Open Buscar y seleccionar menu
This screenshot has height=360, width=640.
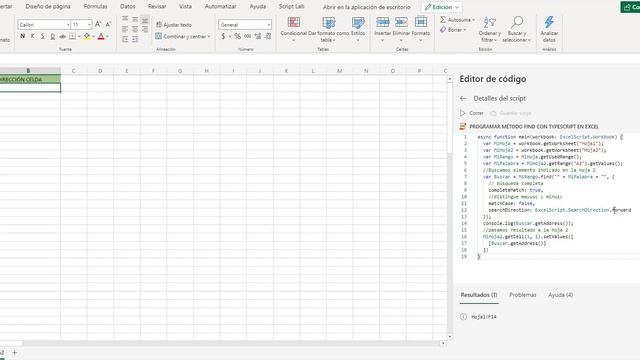516,29
